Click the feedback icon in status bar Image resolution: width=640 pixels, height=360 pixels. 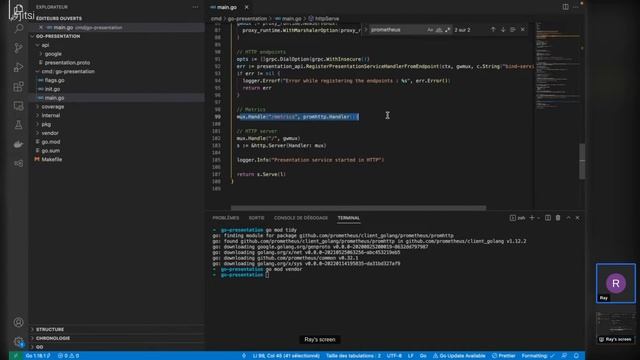564,356
